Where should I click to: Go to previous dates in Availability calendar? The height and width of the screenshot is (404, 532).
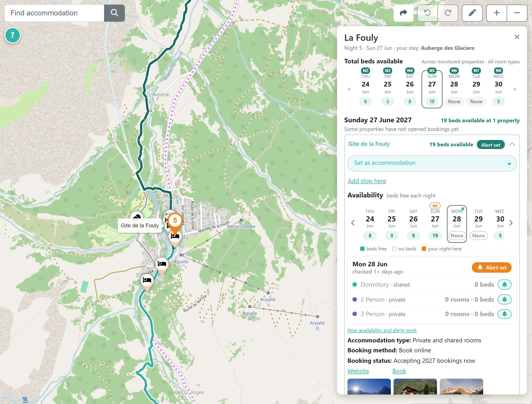click(x=353, y=223)
